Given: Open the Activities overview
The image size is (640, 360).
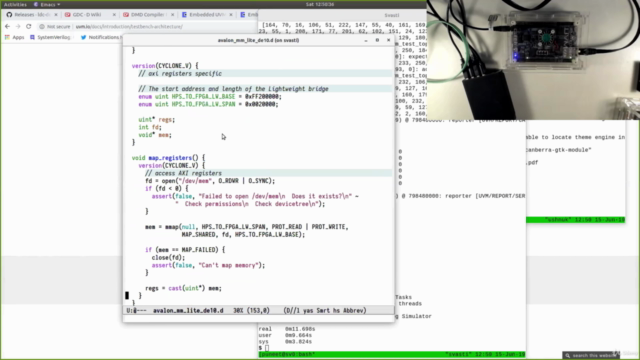Looking at the screenshot, I should (15, 4).
